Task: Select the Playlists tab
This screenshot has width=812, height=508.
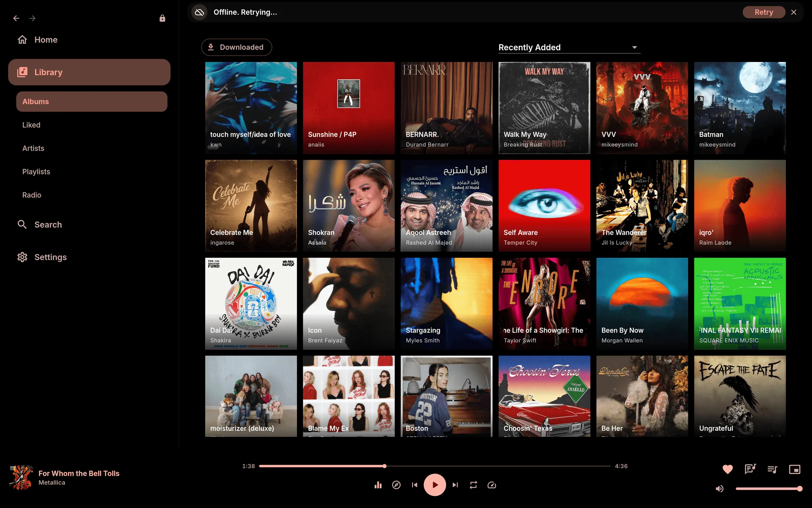Action: click(92, 172)
